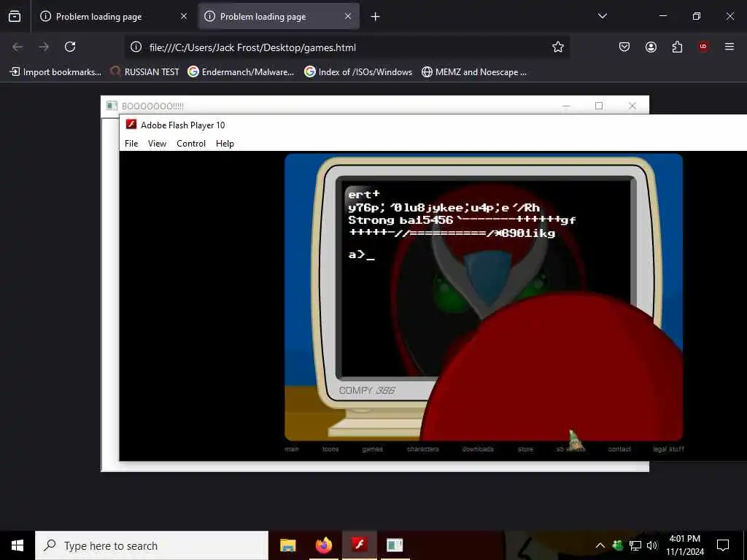The image size is (747, 560).
Task: Maximize the BOOOOOOOO!!!!! window
Action: click(599, 106)
